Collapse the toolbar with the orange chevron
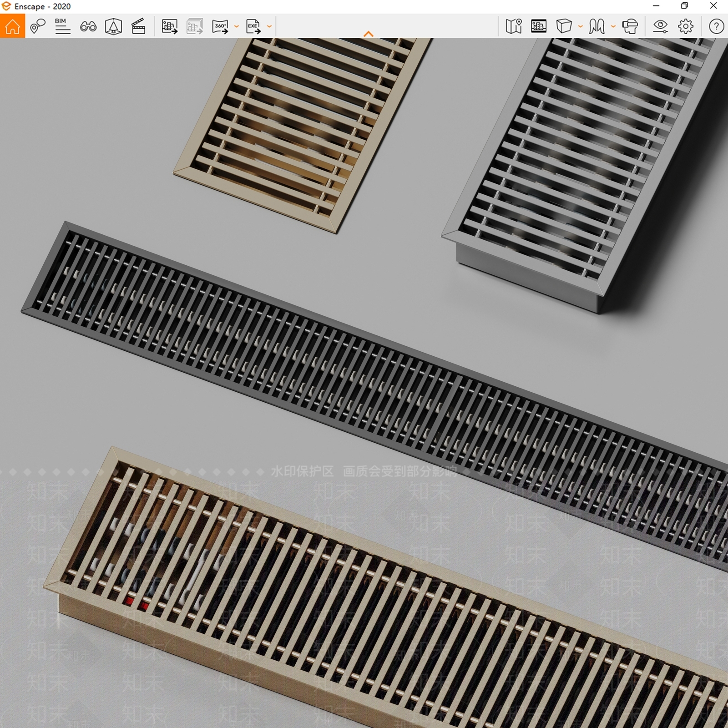The height and width of the screenshot is (728, 728). point(369,34)
